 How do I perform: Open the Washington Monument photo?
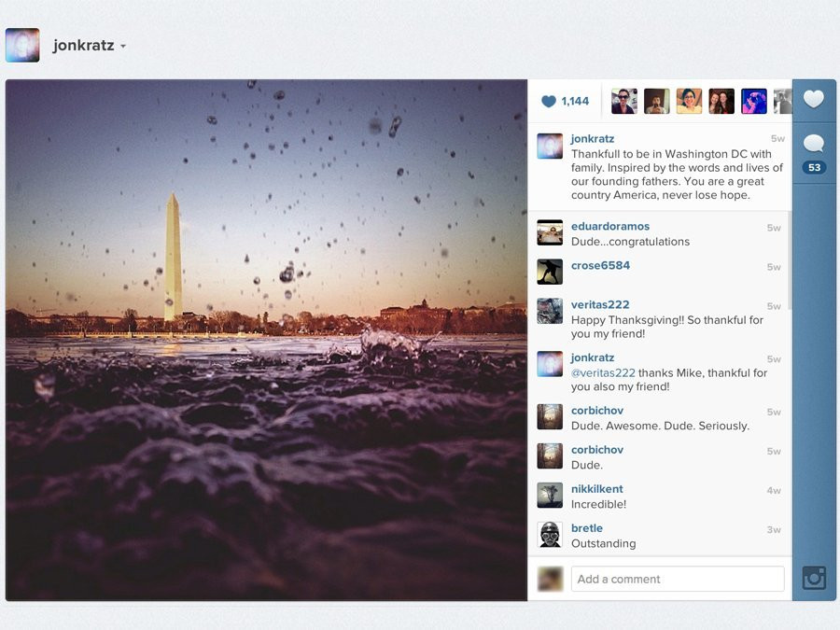coord(266,340)
